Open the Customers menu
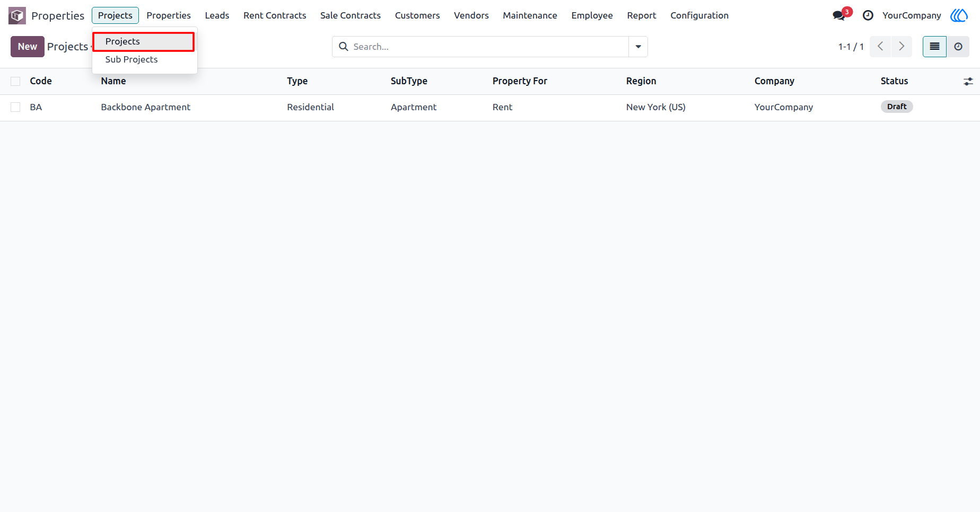Image resolution: width=980 pixels, height=512 pixels. click(417, 15)
